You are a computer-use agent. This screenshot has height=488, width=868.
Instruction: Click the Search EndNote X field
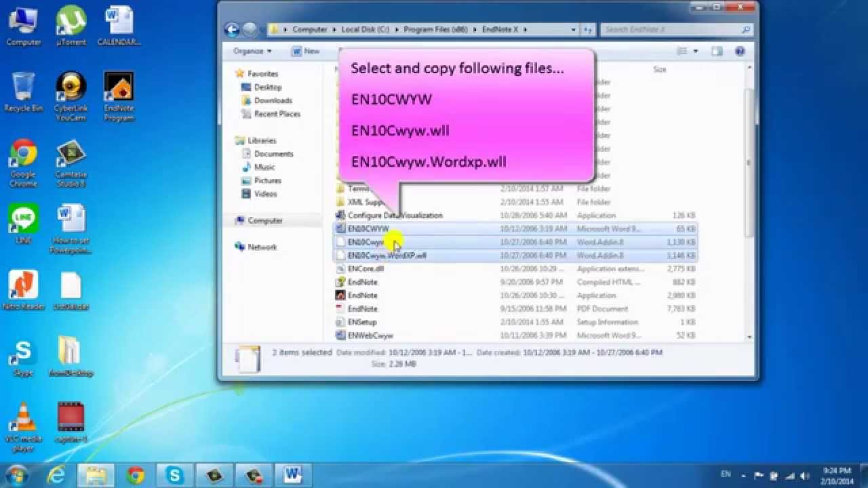coord(677,29)
